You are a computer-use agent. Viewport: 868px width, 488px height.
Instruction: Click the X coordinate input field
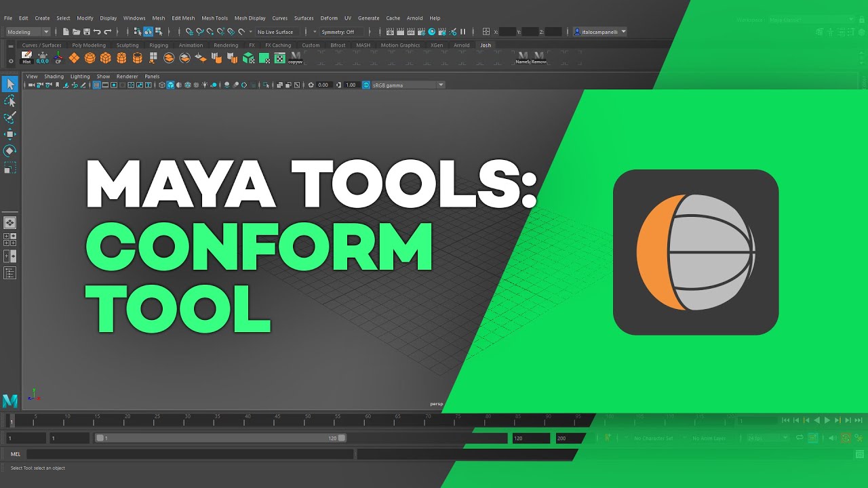507,32
